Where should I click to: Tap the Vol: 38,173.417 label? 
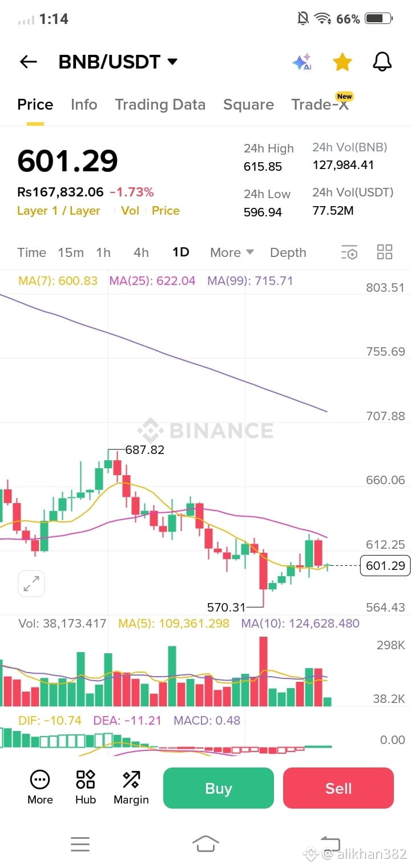pos(62,623)
